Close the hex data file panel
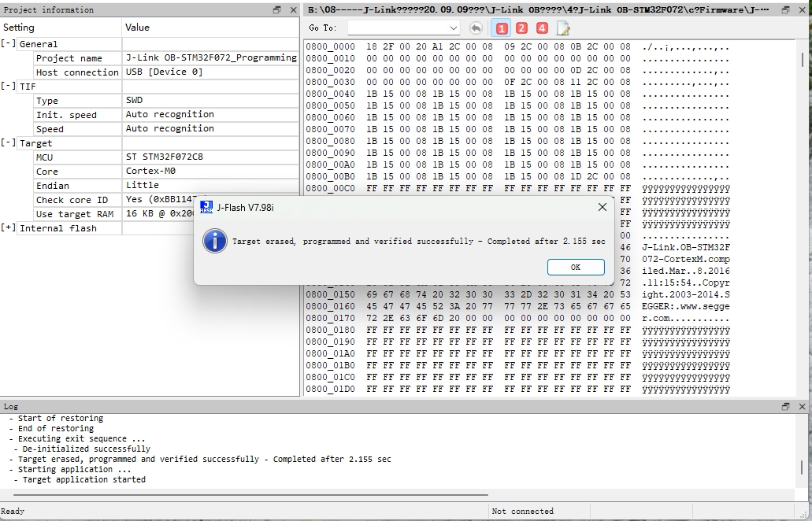This screenshot has height=521, width=812. coord(803,9)
